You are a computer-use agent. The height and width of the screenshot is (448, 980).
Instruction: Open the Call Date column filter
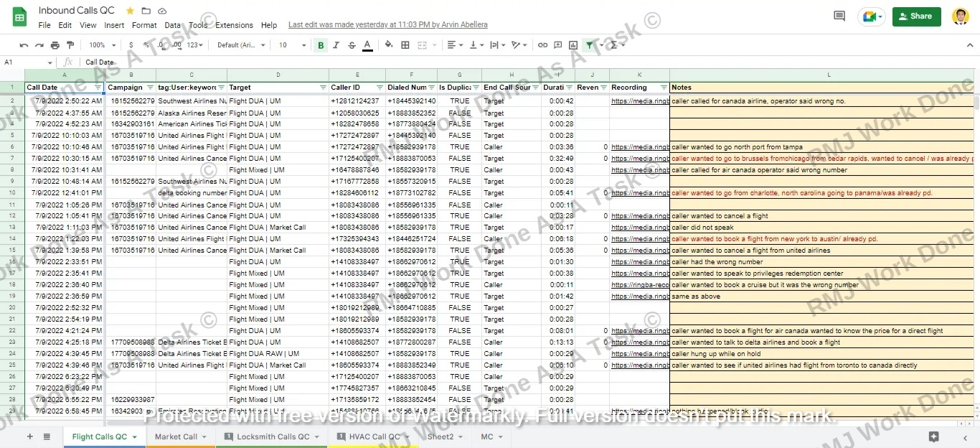tap(98, 88)
